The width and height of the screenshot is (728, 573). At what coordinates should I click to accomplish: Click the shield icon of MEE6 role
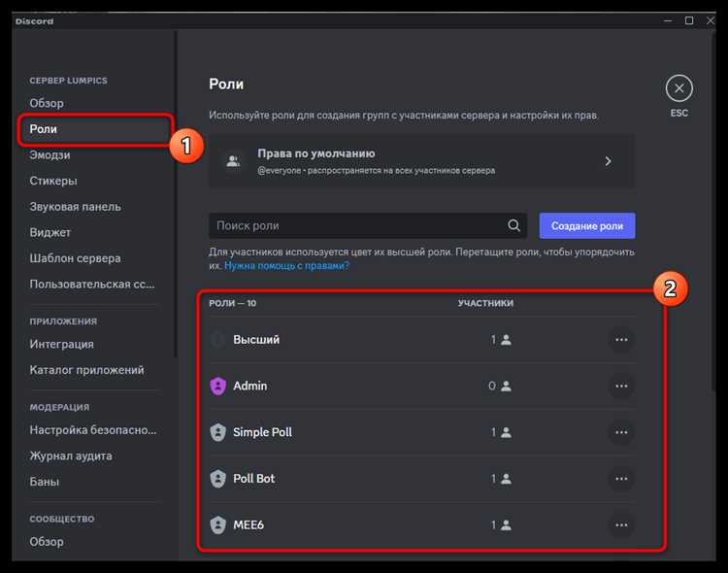click(217, 525)
